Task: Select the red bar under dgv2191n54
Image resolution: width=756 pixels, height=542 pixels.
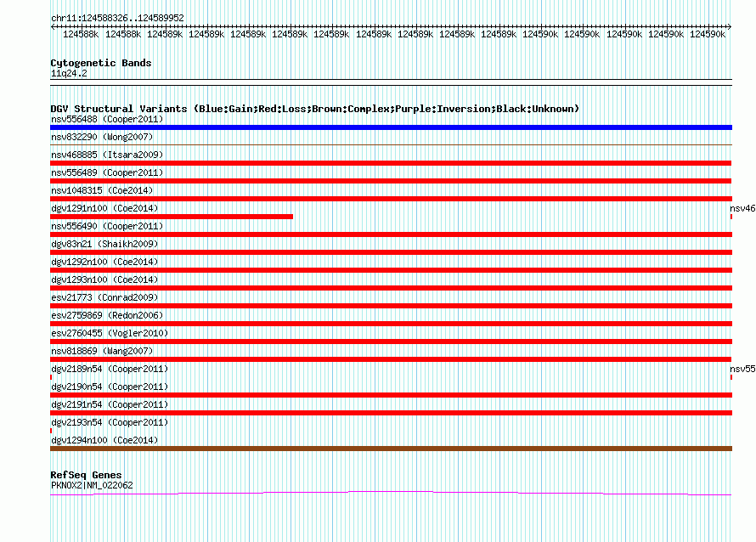Action: point(391,413)
